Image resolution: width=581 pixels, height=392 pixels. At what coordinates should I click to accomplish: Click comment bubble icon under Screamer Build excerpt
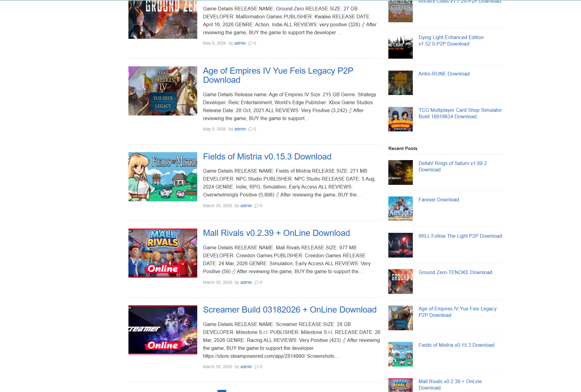(x=257, y=367)
